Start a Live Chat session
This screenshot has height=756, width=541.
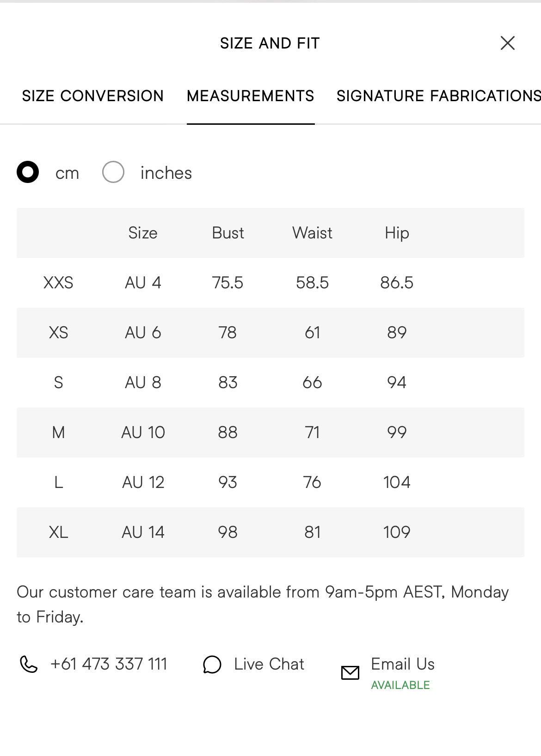click(269, 664)
